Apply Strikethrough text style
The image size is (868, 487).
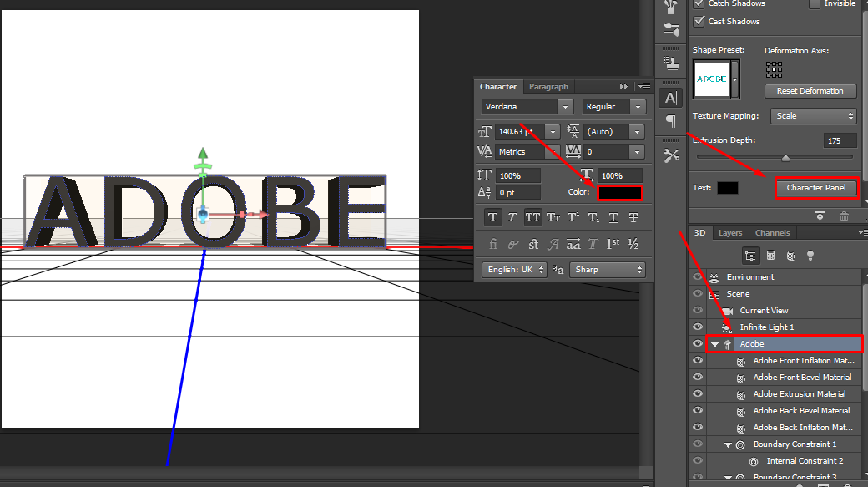click(633, 218)
